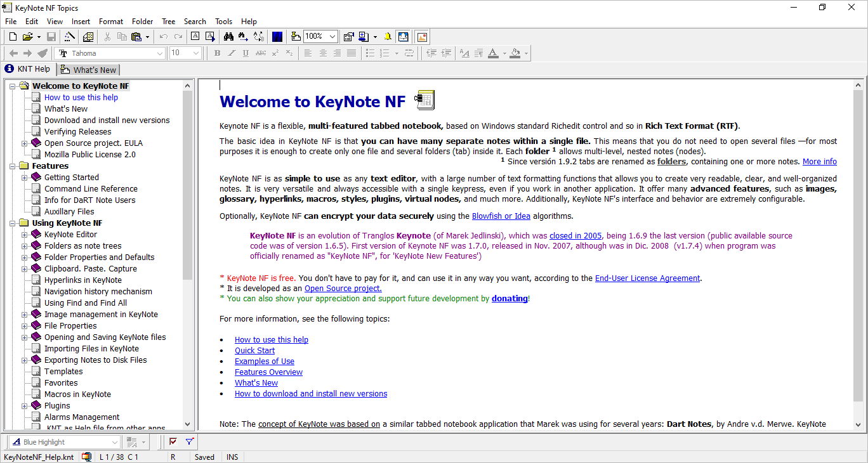Screen dimensions: 868x463
Task: Click the numbered list icon
Action: click(x=385, y=53)
